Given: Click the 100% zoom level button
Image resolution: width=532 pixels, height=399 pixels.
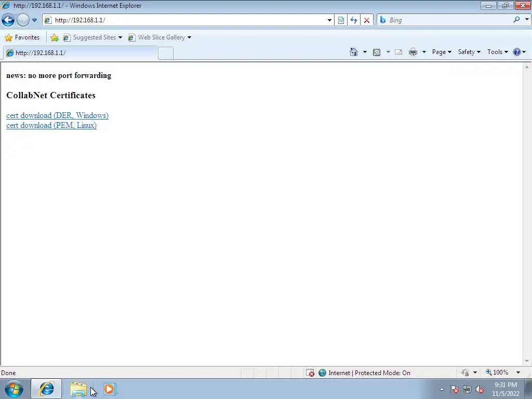Looking at the screenshot, I should point(497,373).
